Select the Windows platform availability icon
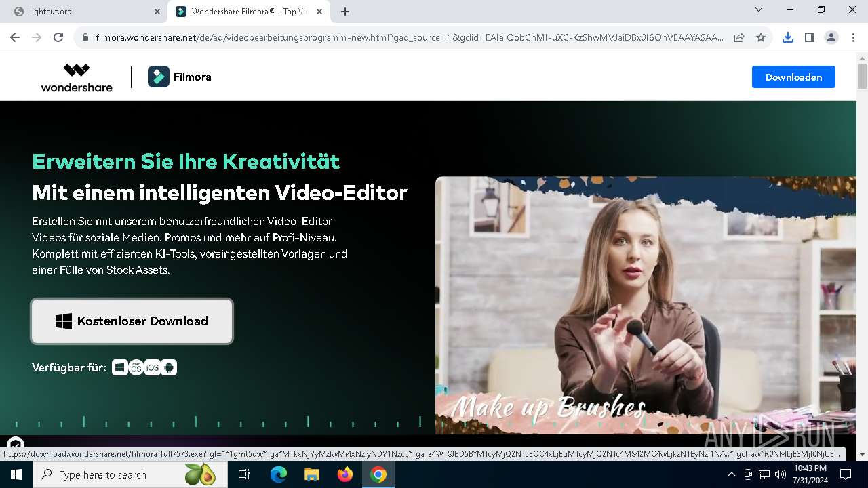Image resolution: width=868 pixels, height=488 pixels. point(120,367)
